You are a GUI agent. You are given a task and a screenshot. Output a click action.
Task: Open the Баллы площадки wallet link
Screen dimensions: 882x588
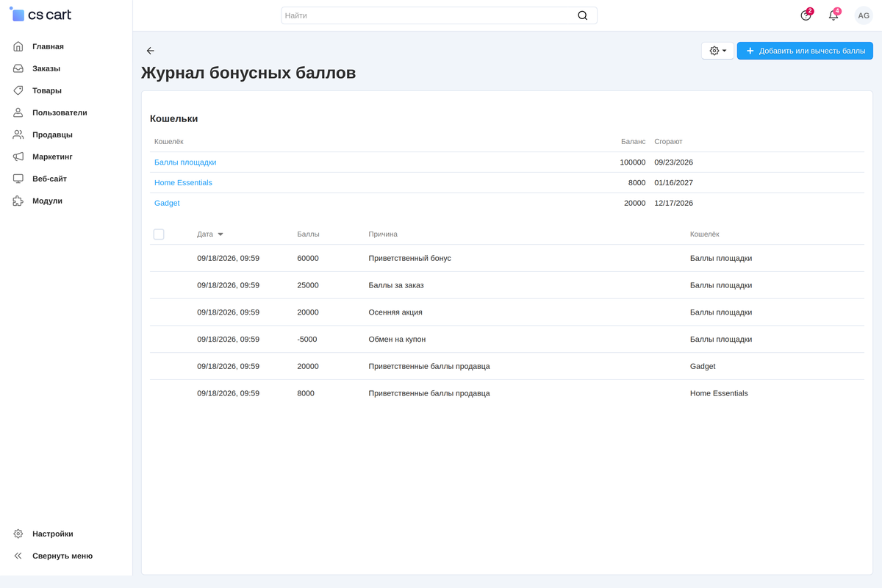click(x=185, y=162)
